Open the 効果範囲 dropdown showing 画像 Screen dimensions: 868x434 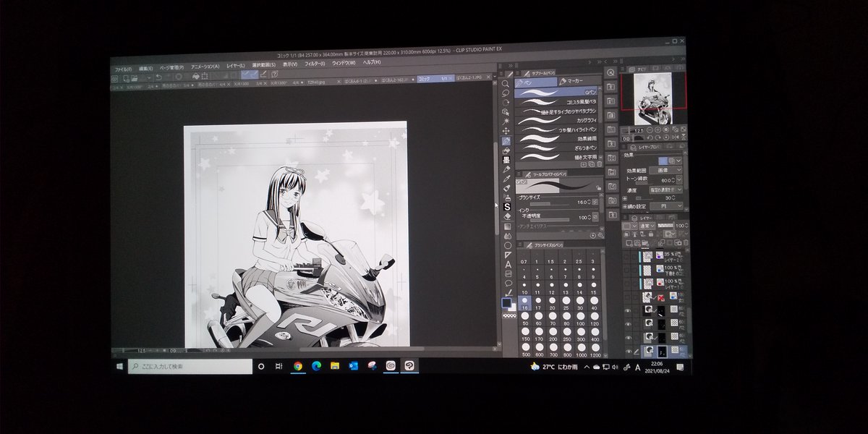[x=665, y=170]
